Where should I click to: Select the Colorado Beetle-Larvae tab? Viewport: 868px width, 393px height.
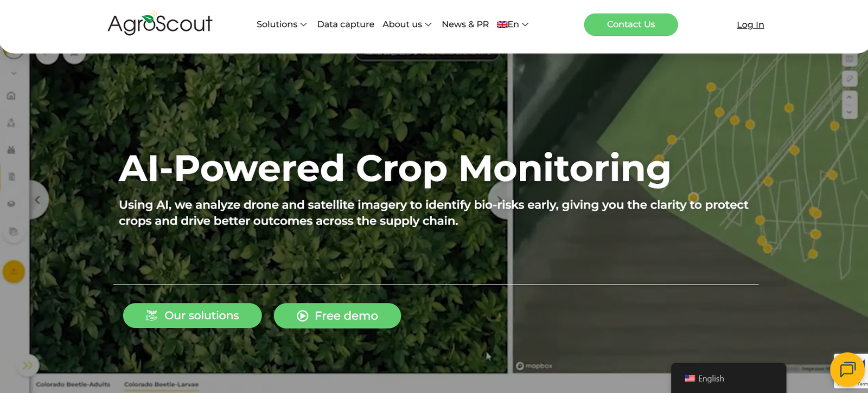click(x=161, y=384)
